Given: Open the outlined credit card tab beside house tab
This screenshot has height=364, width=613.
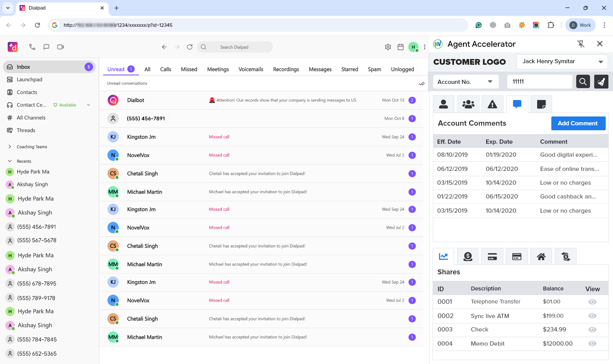Looking at the screenshot, I should (517, 256).
